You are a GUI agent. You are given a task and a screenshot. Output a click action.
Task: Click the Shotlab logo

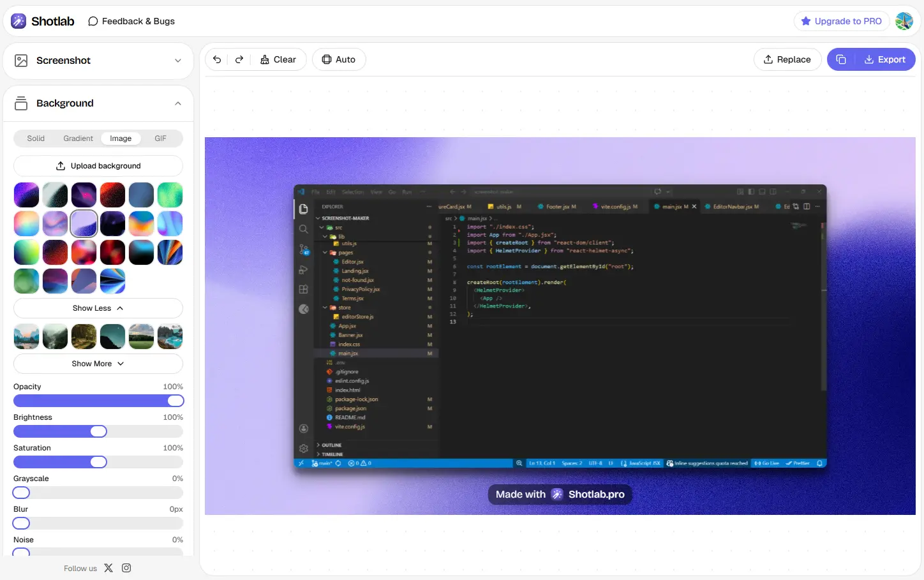pyautogui.click(x=43, y=21)
